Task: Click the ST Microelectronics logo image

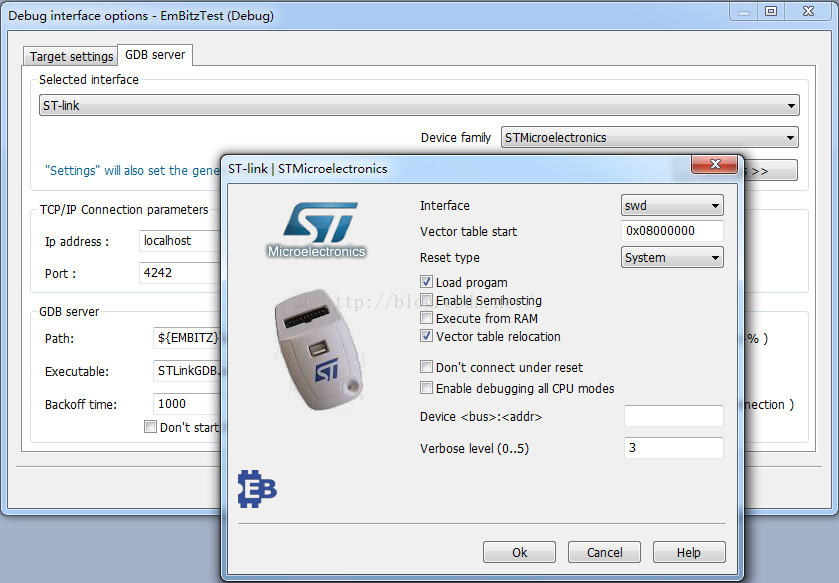Action: tap(316, 229)
